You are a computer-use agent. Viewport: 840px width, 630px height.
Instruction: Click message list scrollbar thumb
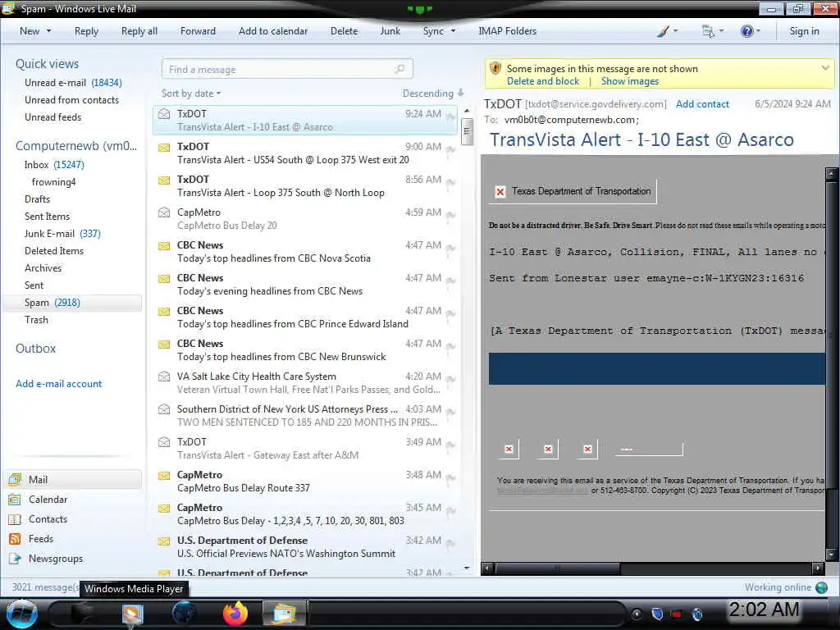[467, 131]
